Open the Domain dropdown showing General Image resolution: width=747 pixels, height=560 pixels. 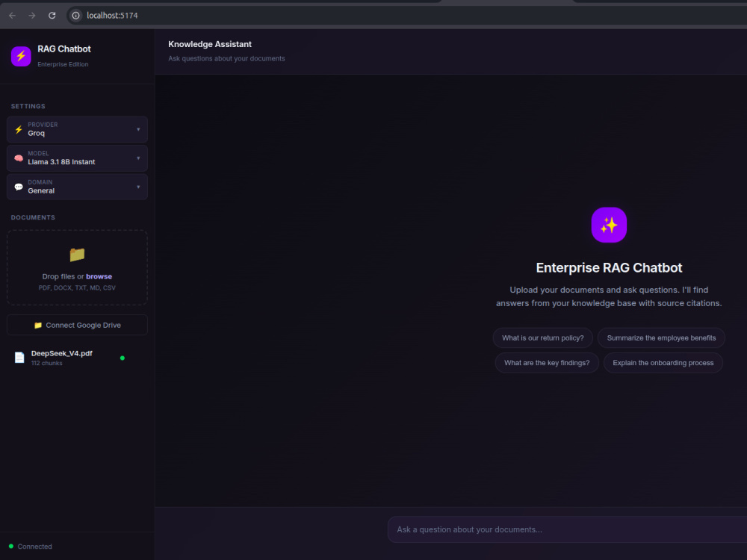[x=77, y=187]
